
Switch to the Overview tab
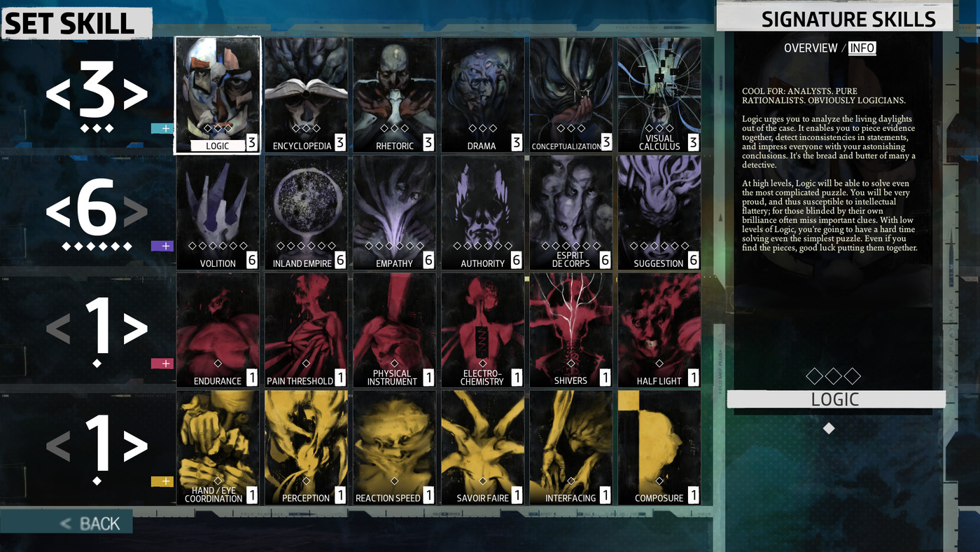coord(811,48)
